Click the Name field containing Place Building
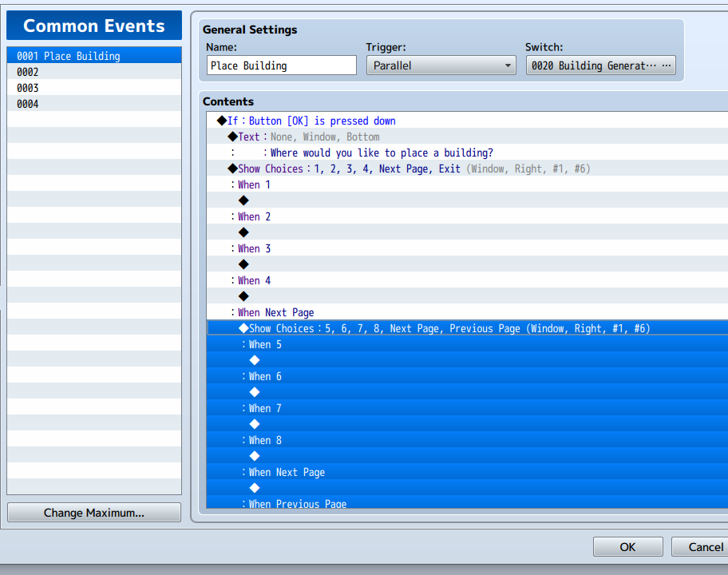728x575 pixels. pyautogui.click(x=281, y=65)
